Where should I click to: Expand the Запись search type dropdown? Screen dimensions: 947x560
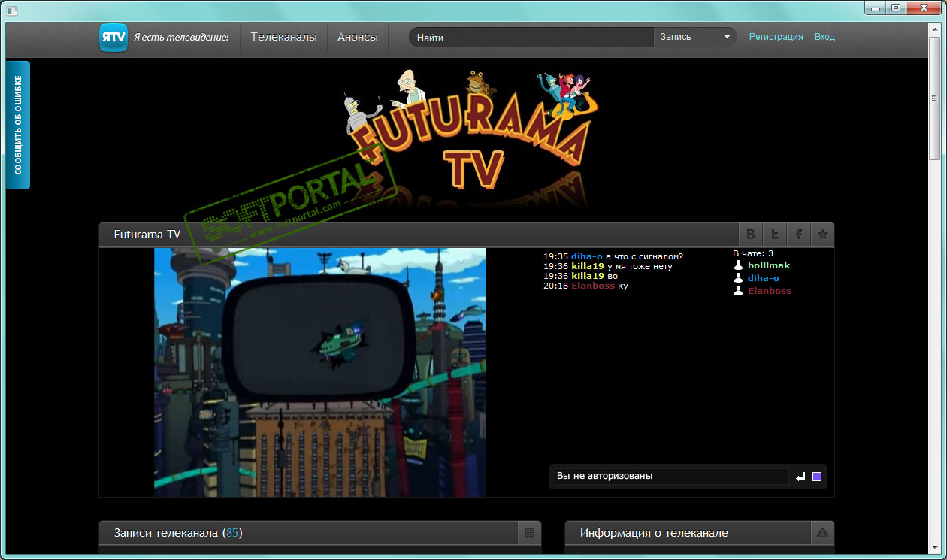695,37
